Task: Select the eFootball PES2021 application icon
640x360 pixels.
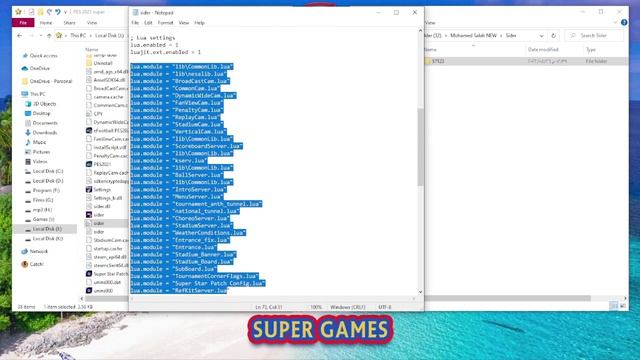Action: 89,131
